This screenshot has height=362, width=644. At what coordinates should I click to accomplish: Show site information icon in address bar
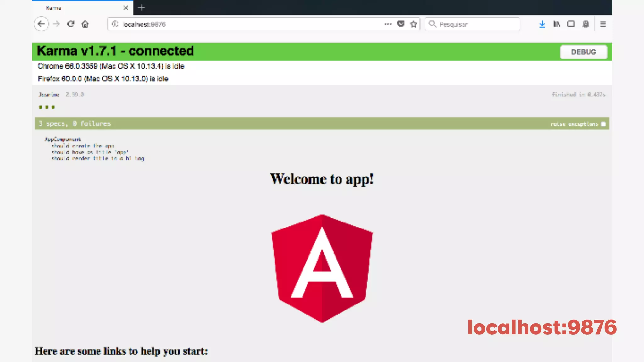click(x=115, y=24)
